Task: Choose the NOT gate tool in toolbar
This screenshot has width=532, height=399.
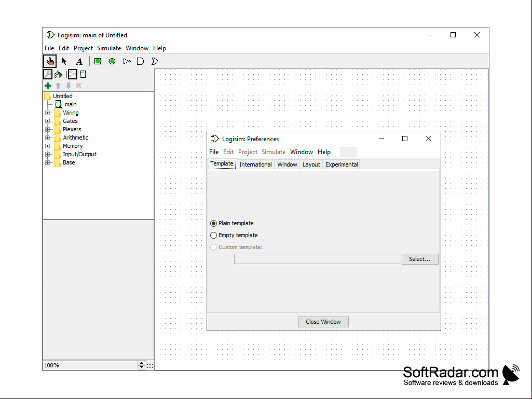Action: click(127, 61)
